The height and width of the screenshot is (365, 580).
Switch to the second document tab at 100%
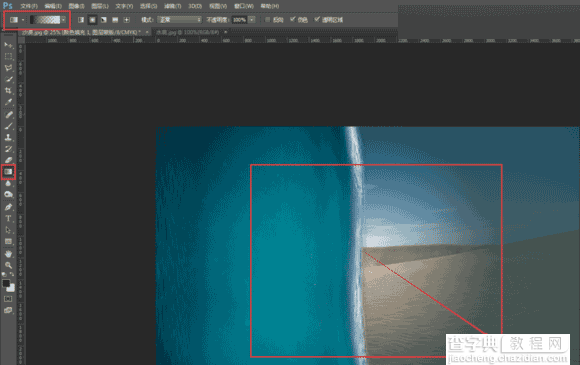[188, 33]
